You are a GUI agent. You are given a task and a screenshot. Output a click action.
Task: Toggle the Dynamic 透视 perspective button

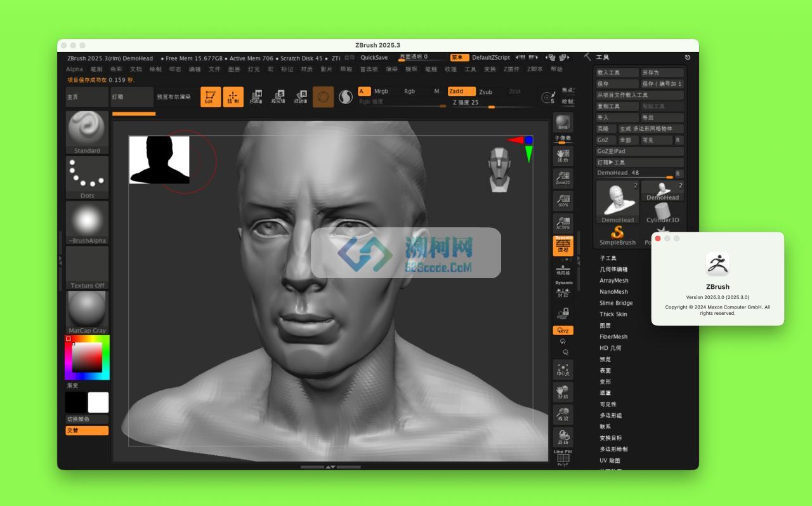click(563, 246)
